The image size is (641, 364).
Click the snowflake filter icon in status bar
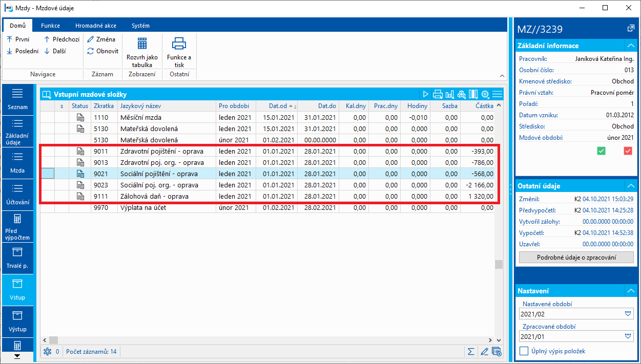pos(48,351)
